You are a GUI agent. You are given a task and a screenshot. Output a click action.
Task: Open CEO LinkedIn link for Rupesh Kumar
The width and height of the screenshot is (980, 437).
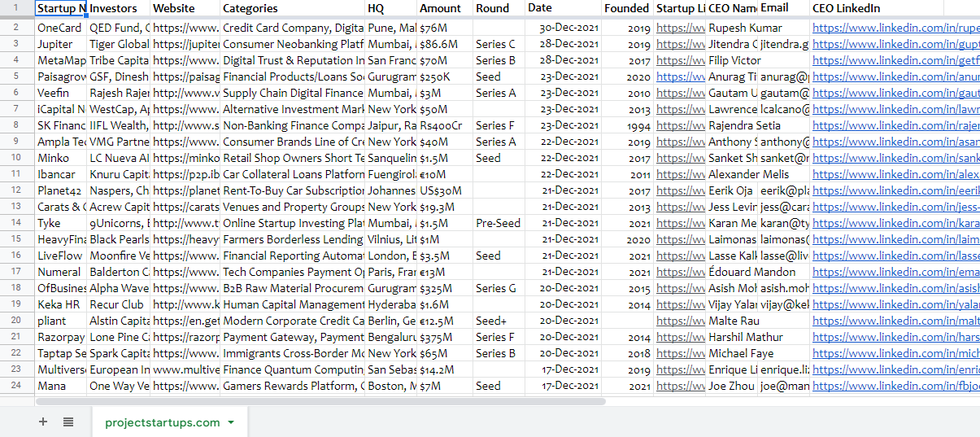tap(895, 28)
